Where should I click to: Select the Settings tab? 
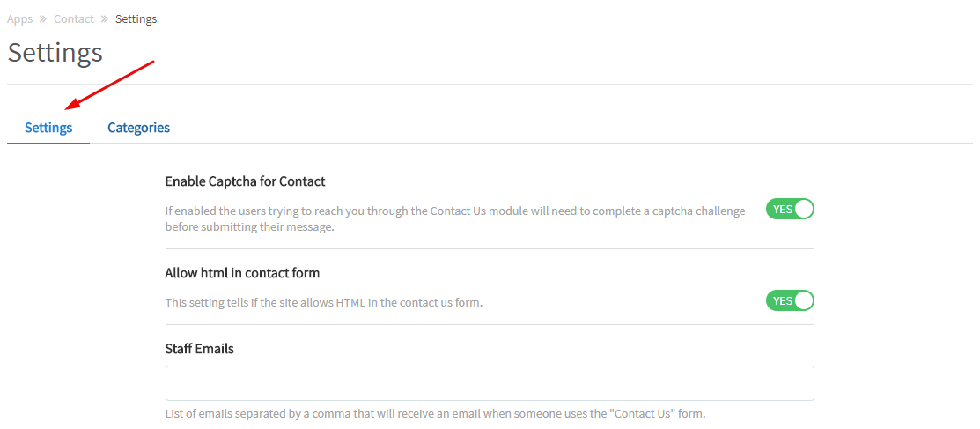point(48,128)
